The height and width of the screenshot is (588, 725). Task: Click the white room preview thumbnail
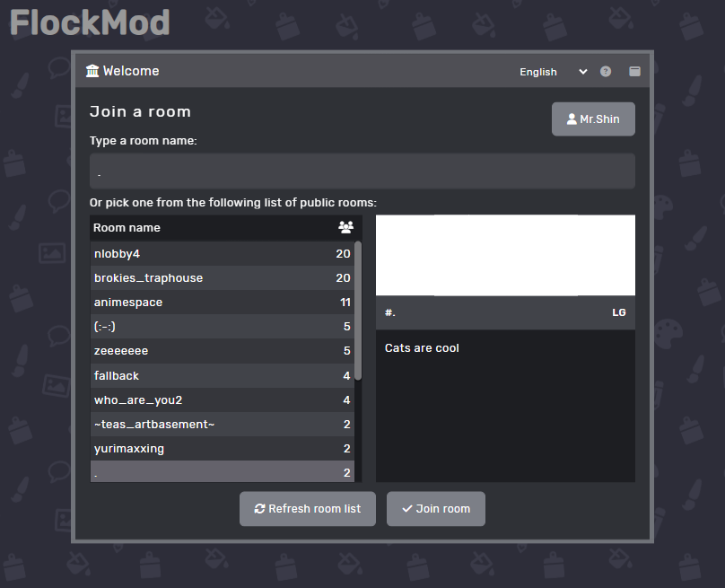coord(505,255)
